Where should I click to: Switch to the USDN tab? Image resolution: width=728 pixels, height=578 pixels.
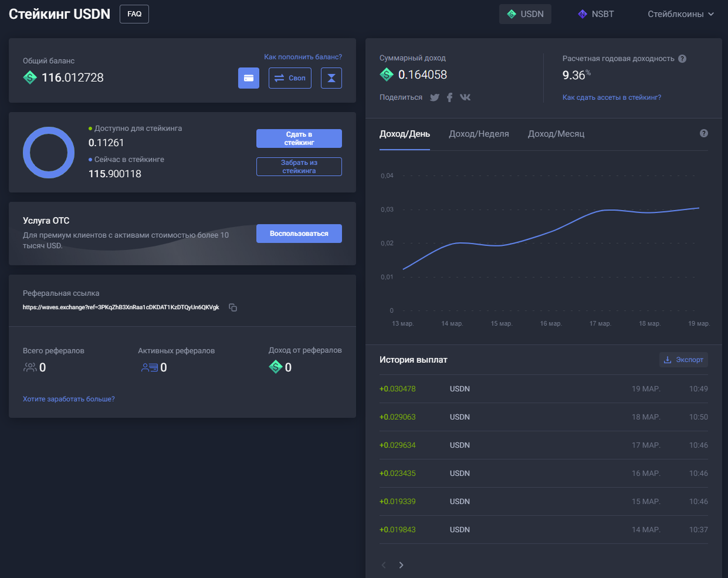tap(525, 14)
